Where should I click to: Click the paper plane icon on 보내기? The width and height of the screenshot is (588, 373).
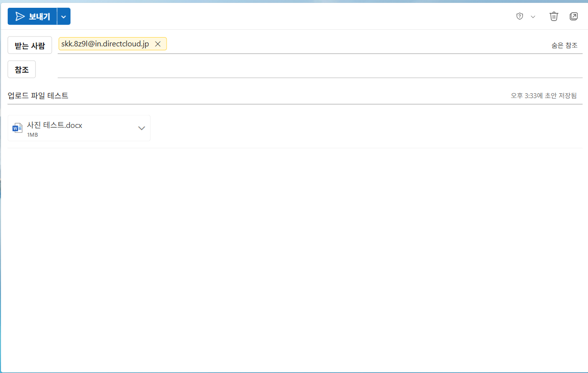click(x=20, y=17)
